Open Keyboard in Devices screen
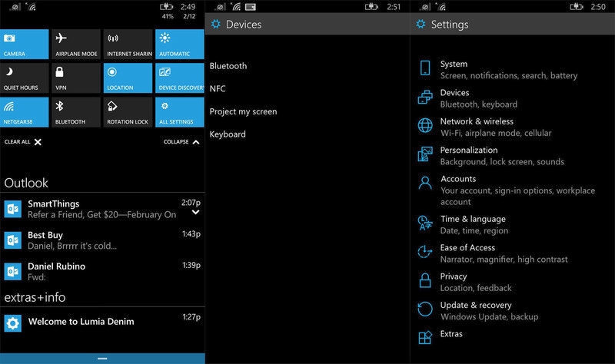This screenshot has width=615, height=364. [x=228, y=134]
